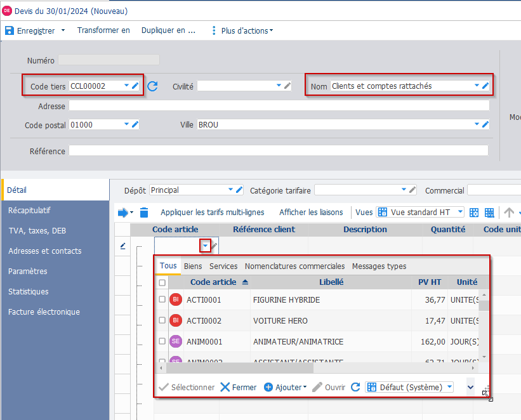
Task: Click the Enregistrer save disk icon
Action: pos(10,30)
